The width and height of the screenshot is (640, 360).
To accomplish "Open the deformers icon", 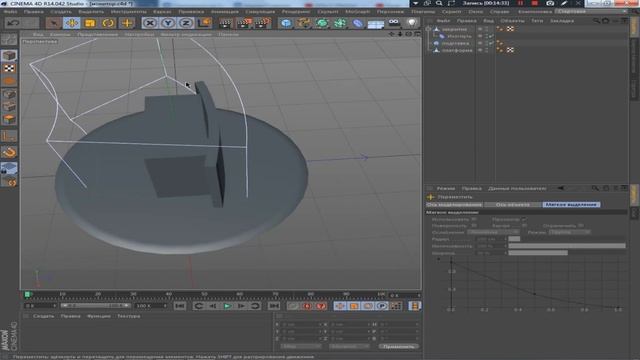I will click(358, 23).
